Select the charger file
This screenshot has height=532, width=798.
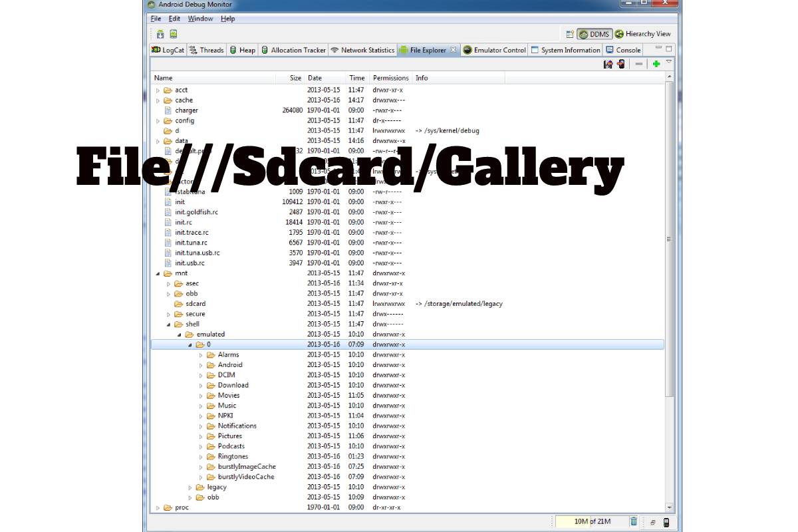[x=186, y=110]
